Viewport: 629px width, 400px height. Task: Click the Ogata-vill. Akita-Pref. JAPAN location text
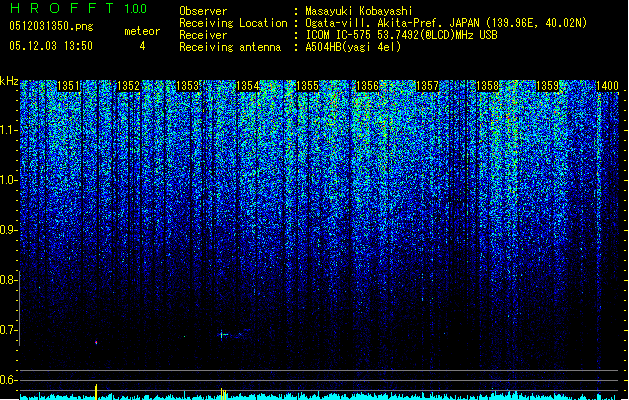pyautogui.click(x=446, y=23)
